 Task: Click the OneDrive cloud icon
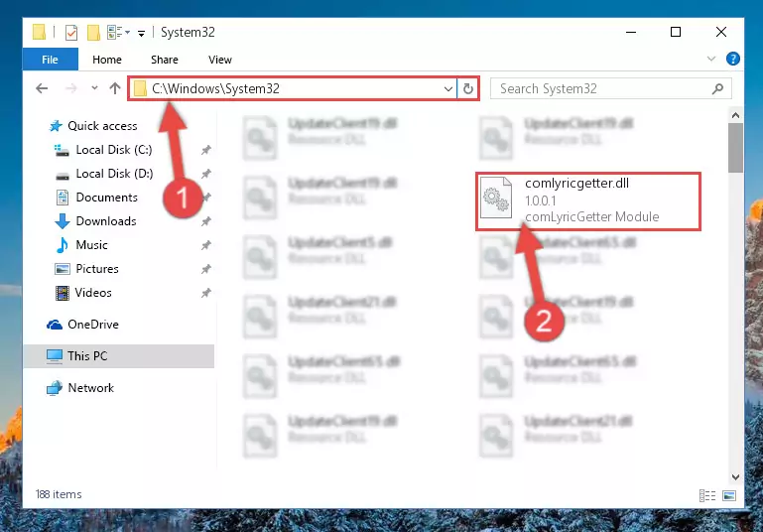[55, 325]
